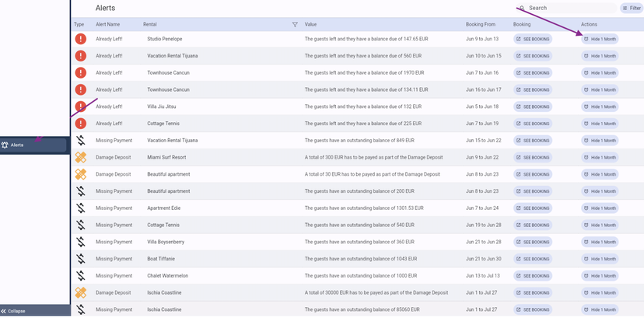Image resolution: width=644 pixels, height=318 pixels.
Task: See booking for Boat Tiffanie
Action: (533, 258)
